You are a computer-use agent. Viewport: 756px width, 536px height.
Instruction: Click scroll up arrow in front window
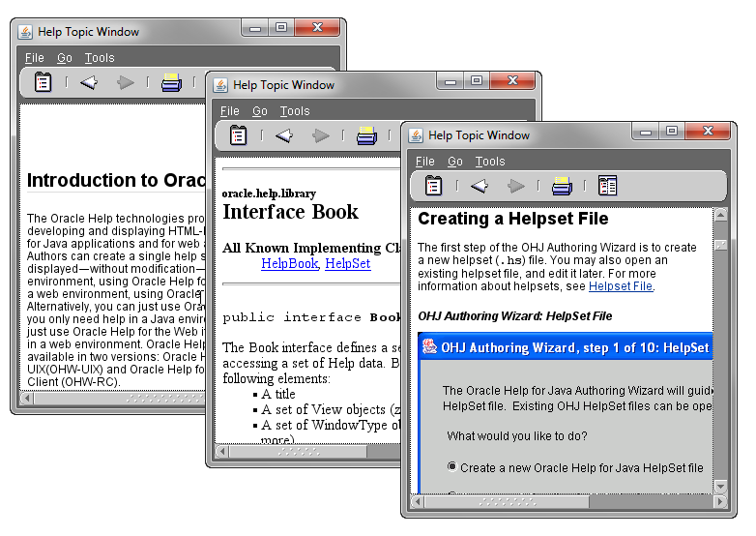(x=720, y=214)
